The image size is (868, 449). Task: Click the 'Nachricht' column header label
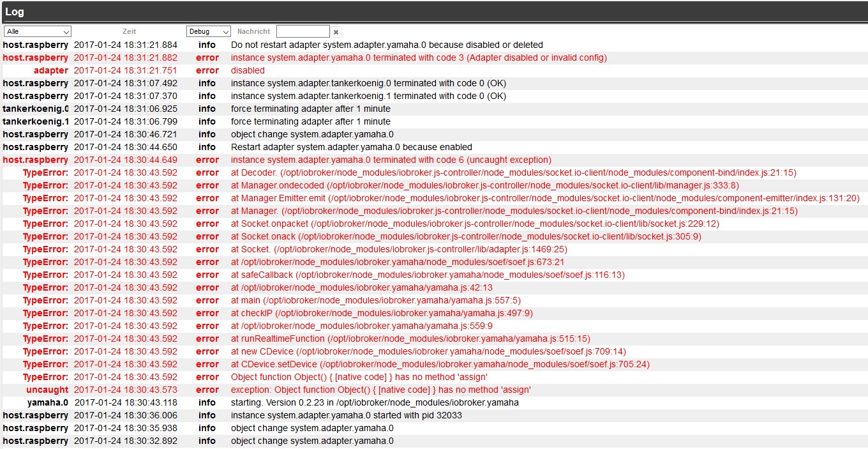(253, 31)
